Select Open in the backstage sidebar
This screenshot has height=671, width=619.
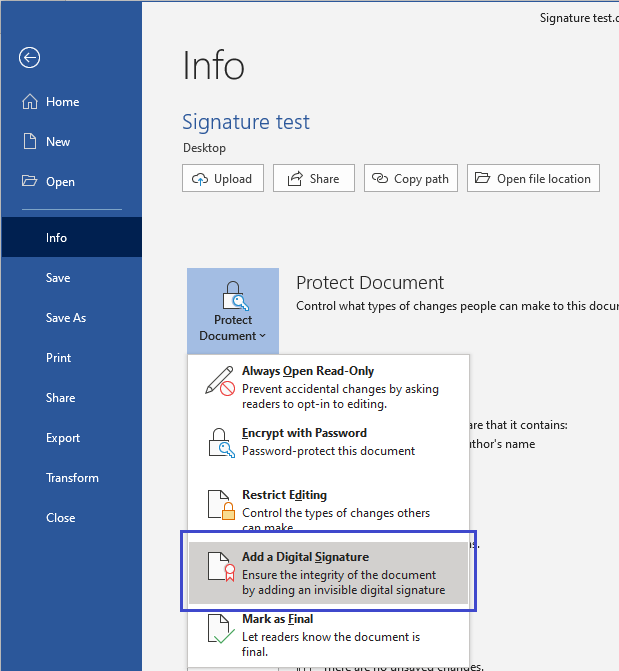[71, 181]
